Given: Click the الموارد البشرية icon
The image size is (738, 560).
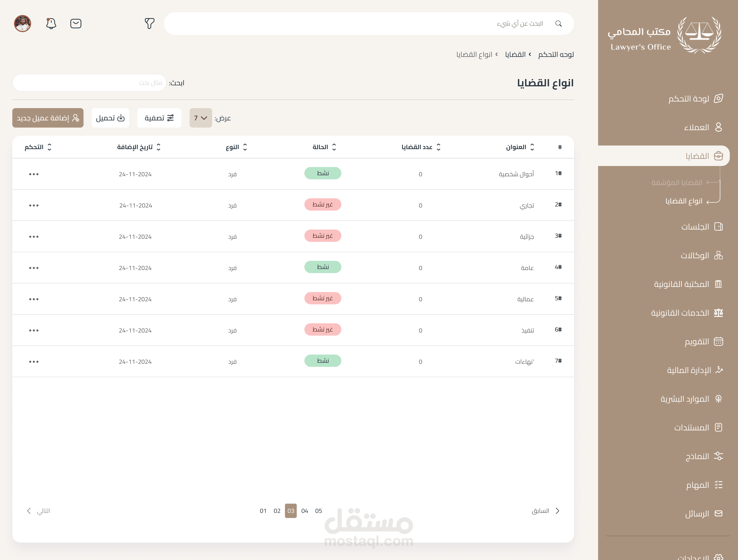Looking at the screenshot, I should click(x=719, y=399).
